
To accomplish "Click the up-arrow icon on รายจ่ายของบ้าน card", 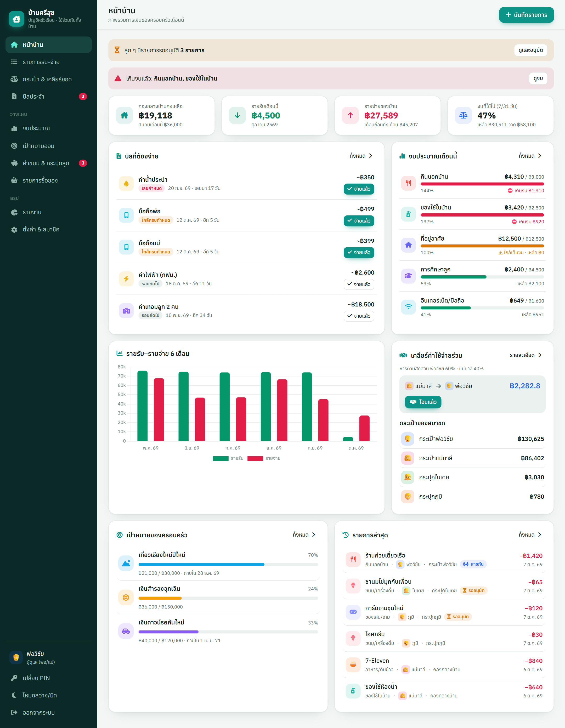I will (350, 115).
